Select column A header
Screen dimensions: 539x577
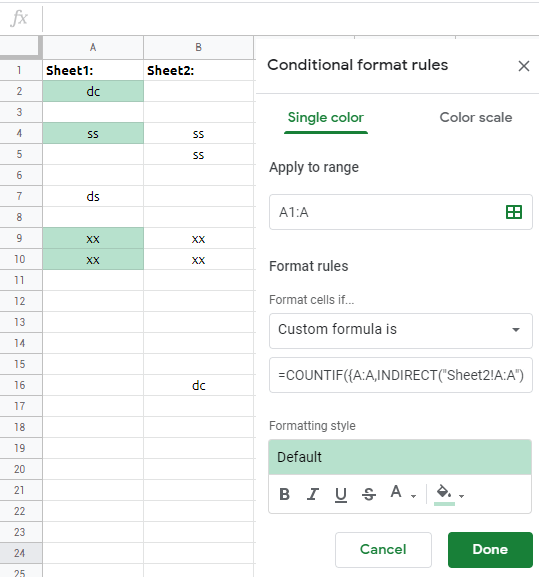(93, 47)
